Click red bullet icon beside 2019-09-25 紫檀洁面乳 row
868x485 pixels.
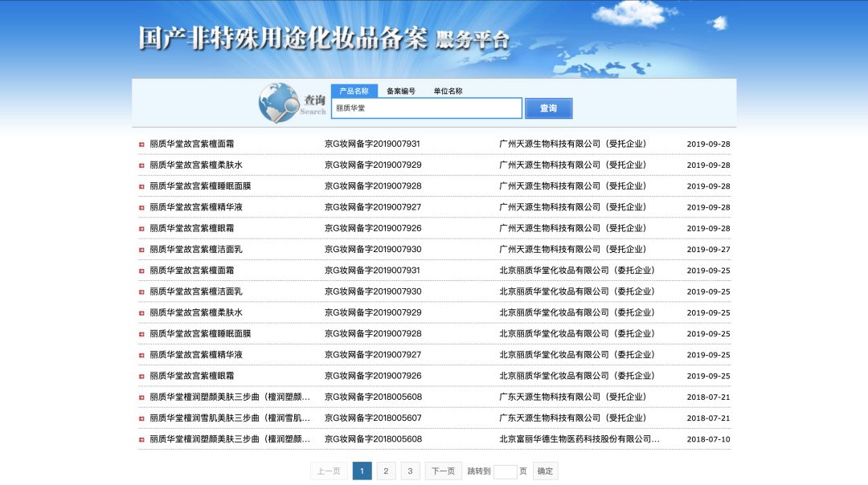coord(141,291)
